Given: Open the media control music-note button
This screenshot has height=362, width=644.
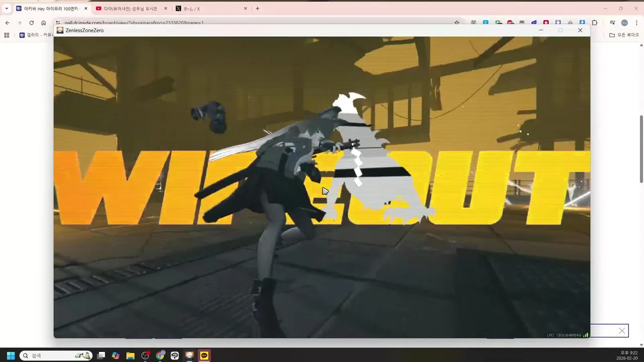Looking at the screenshot, I should coord(612,23).
